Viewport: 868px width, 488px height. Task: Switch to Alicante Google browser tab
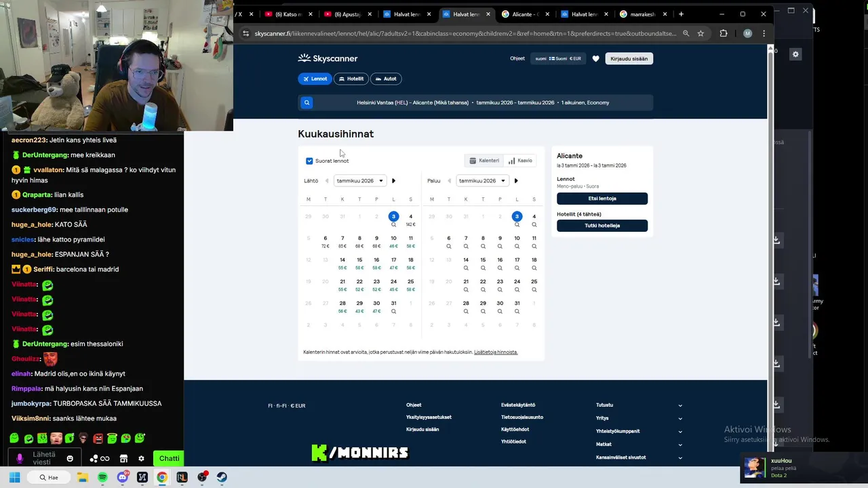pyautogui.click(x=525, y=14)
